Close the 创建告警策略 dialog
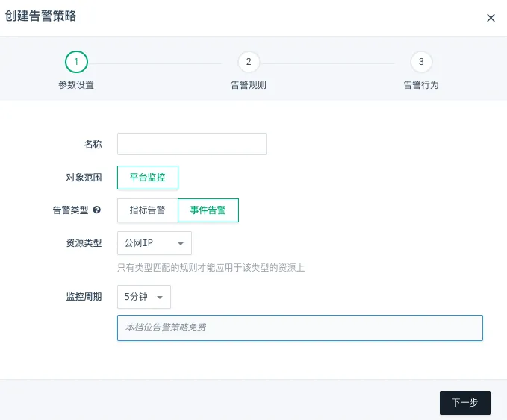The height and width of the screenshot is (420, 507). [491, 18]
